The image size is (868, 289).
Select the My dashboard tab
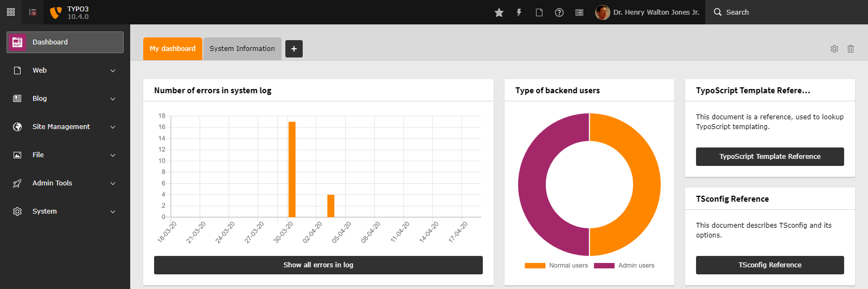pos(173,49)
